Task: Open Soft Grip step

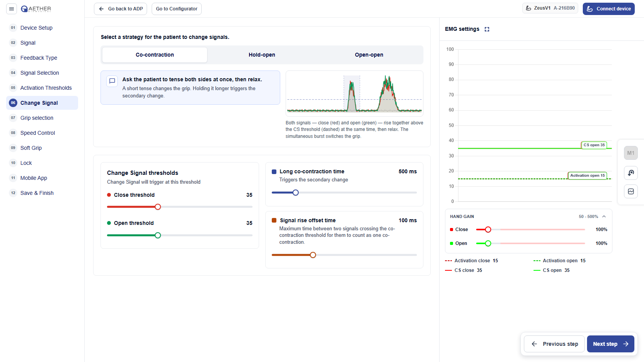Action: tap(42, 148)
